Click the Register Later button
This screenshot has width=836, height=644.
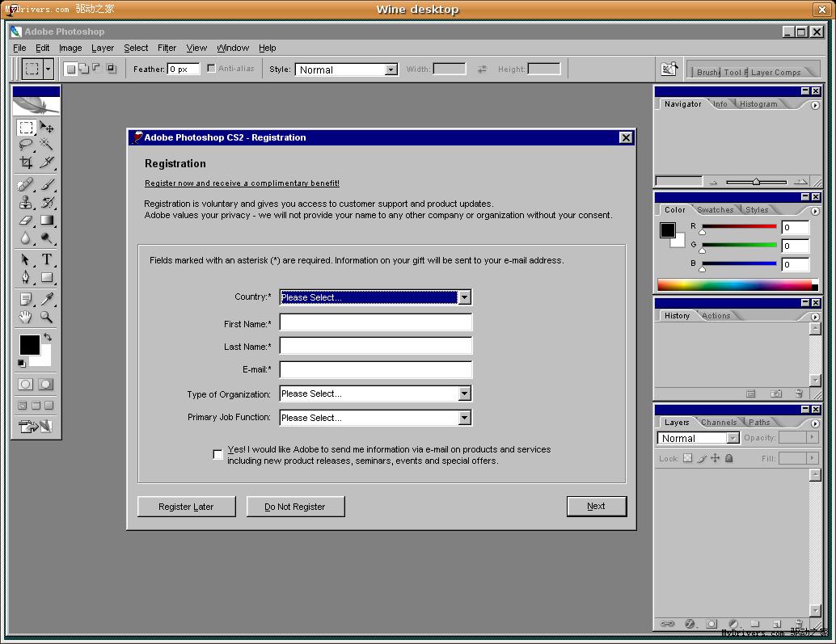pos(186,507)
